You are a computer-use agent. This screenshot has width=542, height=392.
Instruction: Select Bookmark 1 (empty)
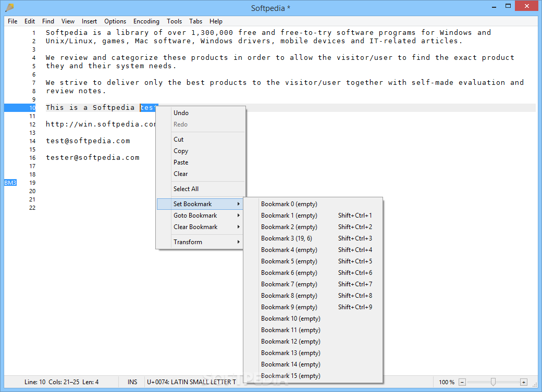click(313, 216)
